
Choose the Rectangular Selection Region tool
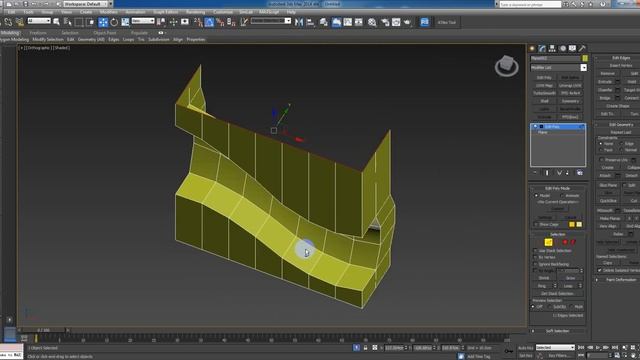[79, 22]
